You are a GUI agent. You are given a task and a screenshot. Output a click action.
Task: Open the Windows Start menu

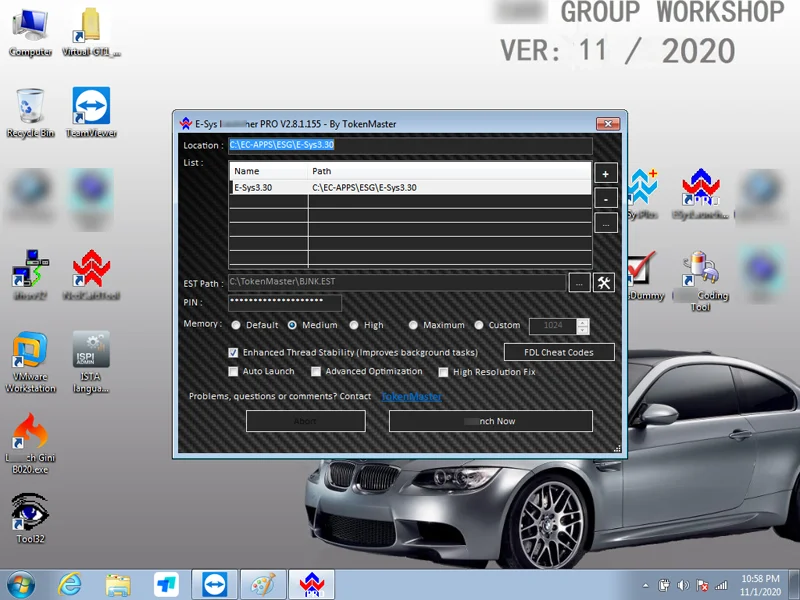pyautogui.click(x=20, y=585)
